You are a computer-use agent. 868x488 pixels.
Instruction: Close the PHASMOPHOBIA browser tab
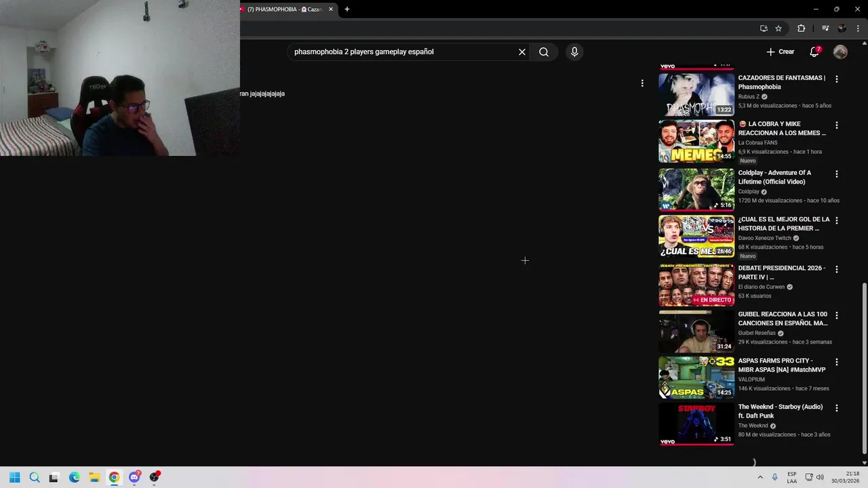coord(331,9)
